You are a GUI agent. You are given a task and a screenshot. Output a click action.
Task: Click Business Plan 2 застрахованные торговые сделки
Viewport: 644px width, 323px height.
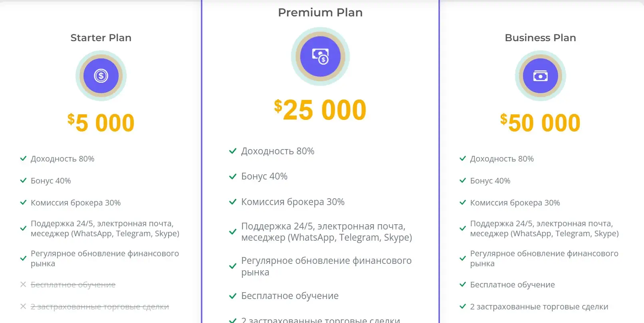539,307
